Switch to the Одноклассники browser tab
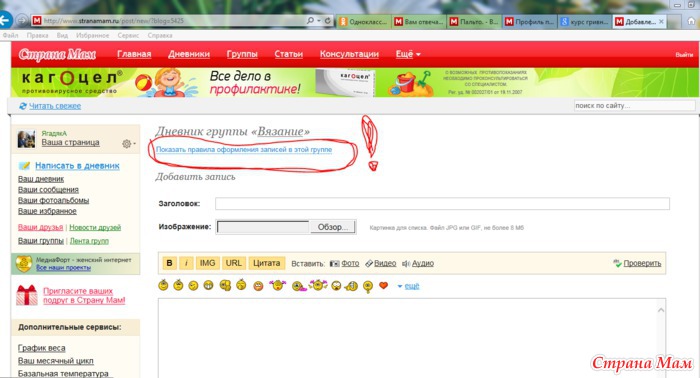This screenshot has height=378, width=700. pyautogui.click(x=363, y=21)
